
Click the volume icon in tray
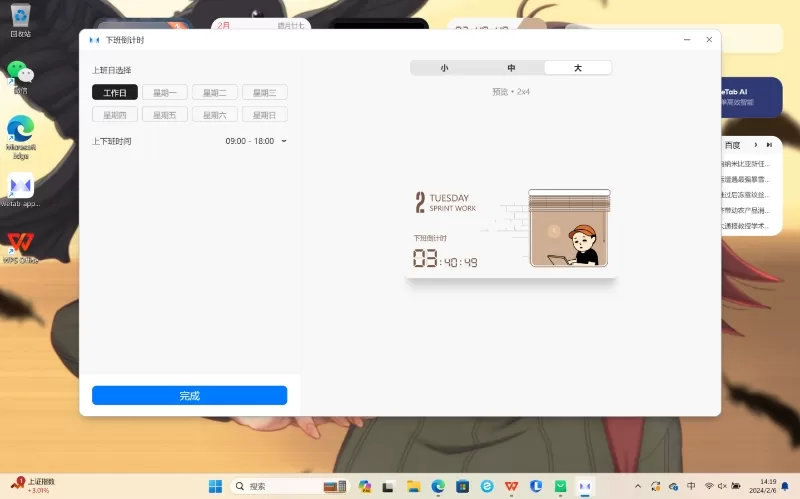[723, 486]
